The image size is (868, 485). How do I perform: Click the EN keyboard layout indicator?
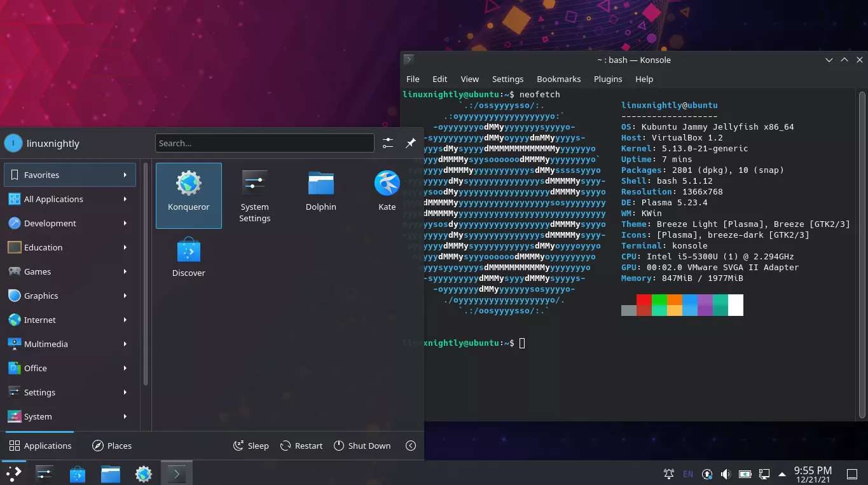pyautogui.click(x=688, y=474)
